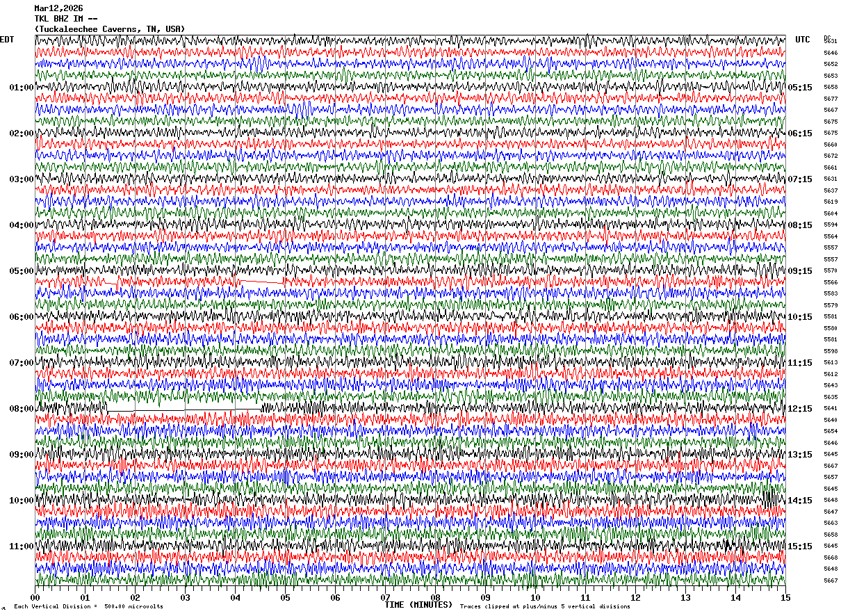This screenshot has height=616, width=841.
Task: Click the Traces clipped at plus/minus 5 note
Action: 545,607
